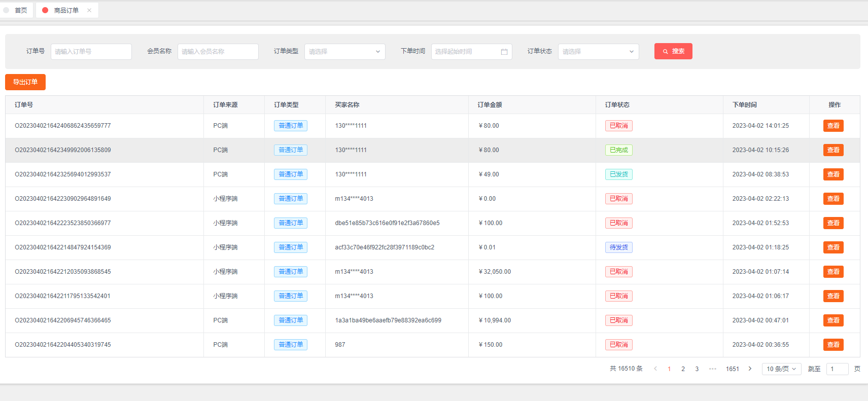
Task: View the order placed at 10:15:26
Action: (x=834, y=150)
